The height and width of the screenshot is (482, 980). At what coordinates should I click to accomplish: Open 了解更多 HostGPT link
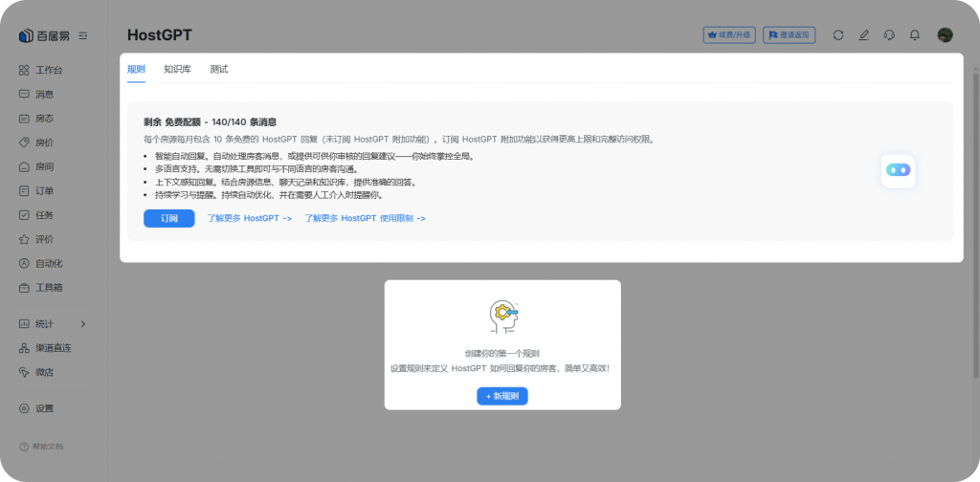(x=250, y=218)
